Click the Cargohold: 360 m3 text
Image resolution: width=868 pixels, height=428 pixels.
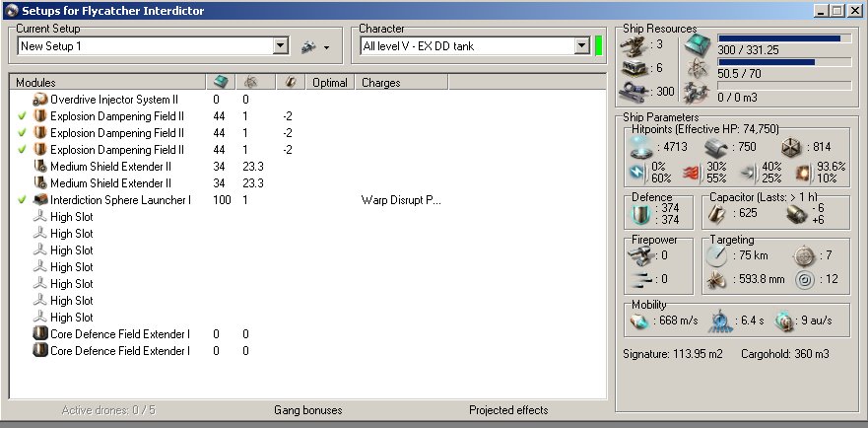(x=785, y=354)
